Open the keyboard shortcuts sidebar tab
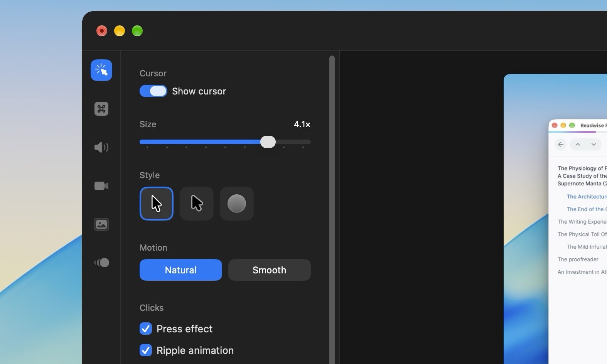 click(101, 109)
